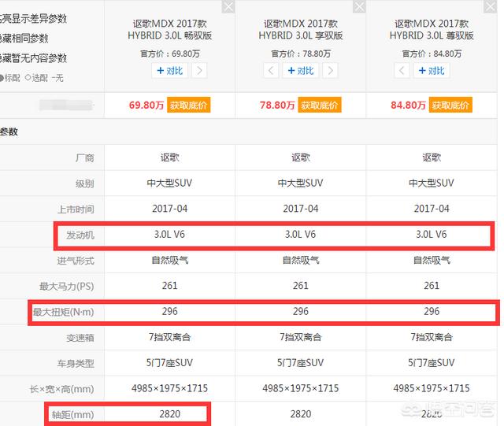Get lowest price for the 84.80万 model

450,106
